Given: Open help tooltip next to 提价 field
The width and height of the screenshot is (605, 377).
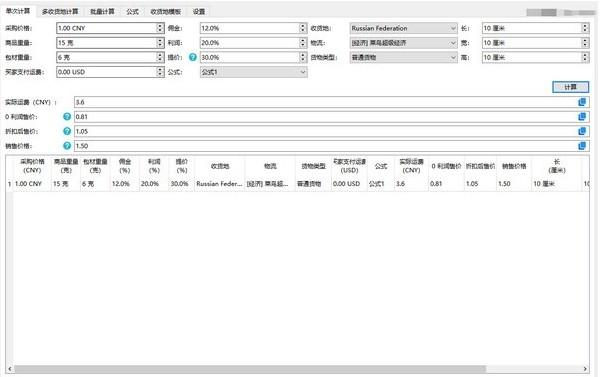Looking at the screenshot, I should (193, 57).
